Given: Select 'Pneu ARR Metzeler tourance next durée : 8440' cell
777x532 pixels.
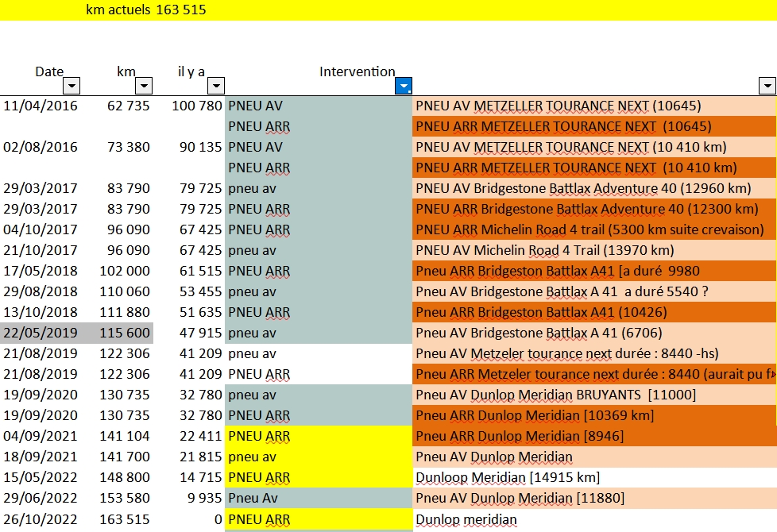Looking at the screenshot, I should tap(593, 374).
